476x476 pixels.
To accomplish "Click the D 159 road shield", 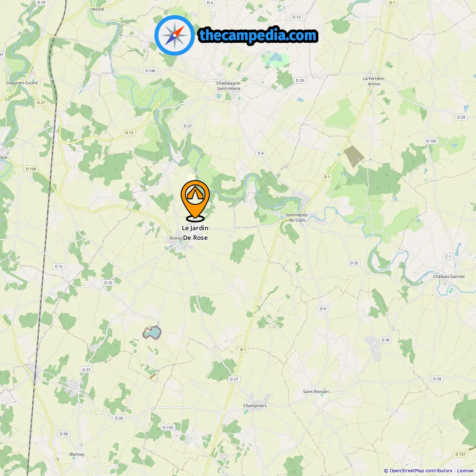I will click(168, 427).
